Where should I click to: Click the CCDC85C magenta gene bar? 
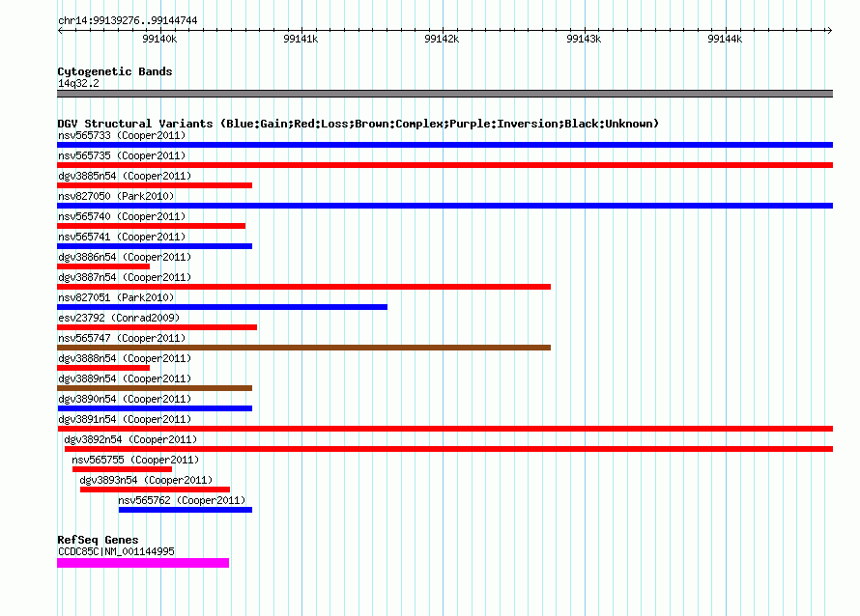[x=143, y=563]
